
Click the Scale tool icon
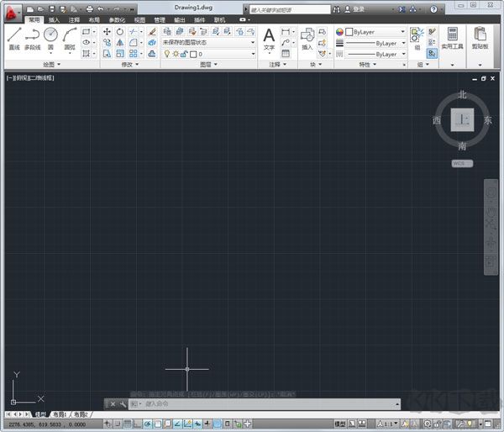point(120,54)
